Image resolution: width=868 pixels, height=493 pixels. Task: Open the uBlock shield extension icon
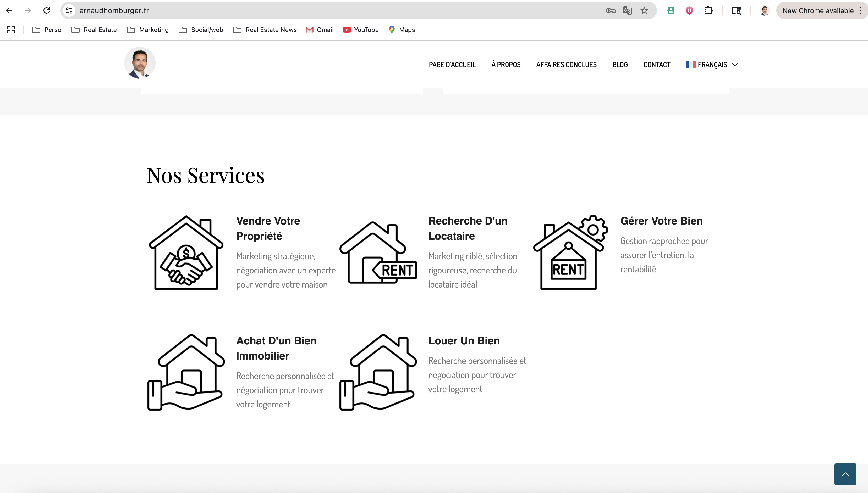[689, 10]
